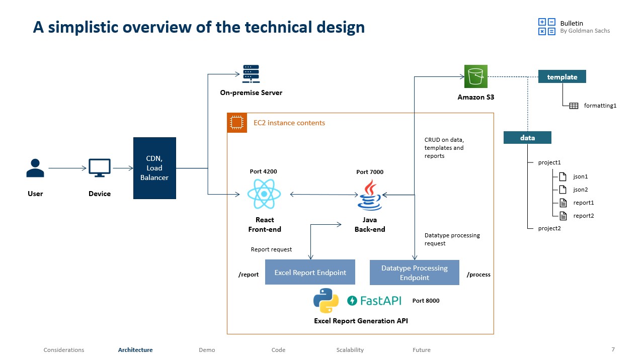Screen dimensions: 644x362
Task: Click the json2 file name
Action: [x=581, y=190]
